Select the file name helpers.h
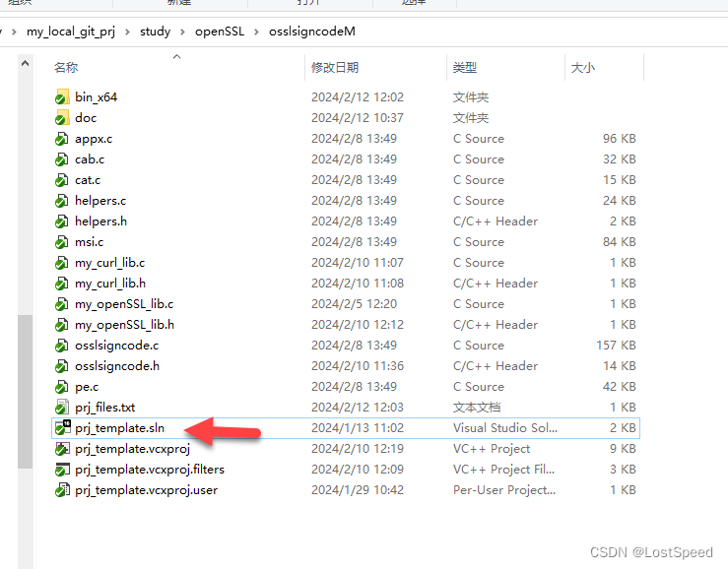The image size is (728, 569). click(x=100, y=221)
